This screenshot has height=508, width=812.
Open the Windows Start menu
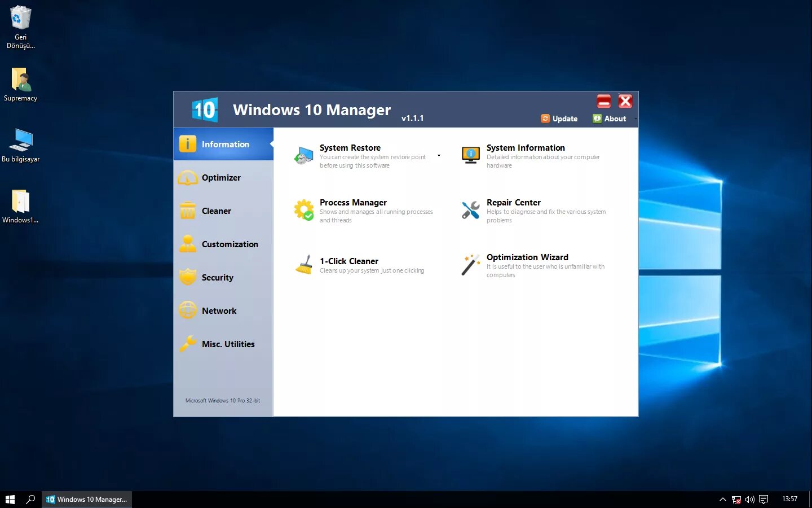coord(10,500)
